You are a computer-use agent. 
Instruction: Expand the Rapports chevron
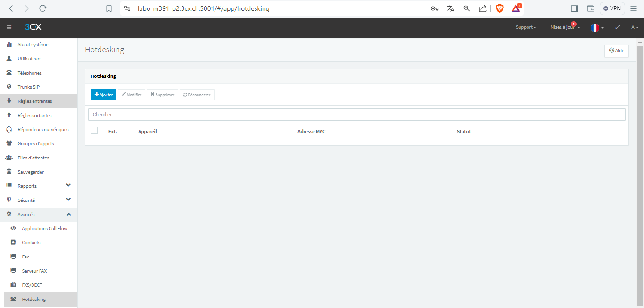[68, 185]
